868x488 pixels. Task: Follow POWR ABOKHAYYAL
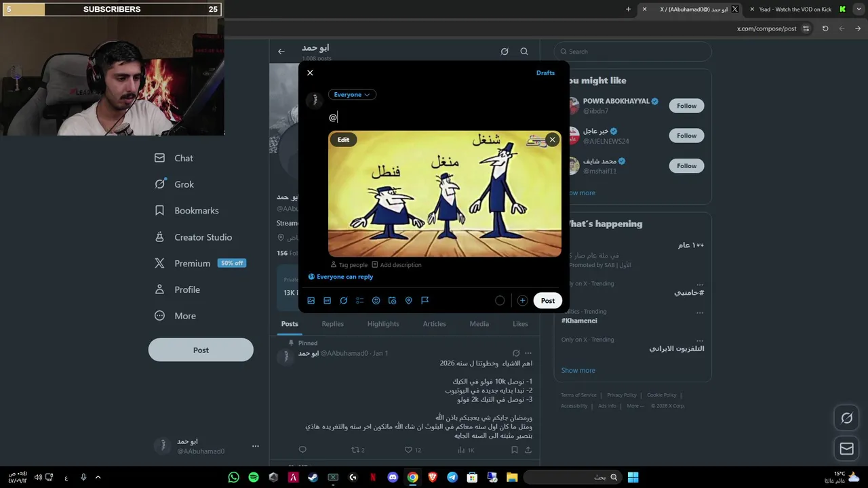coord(686,106)
